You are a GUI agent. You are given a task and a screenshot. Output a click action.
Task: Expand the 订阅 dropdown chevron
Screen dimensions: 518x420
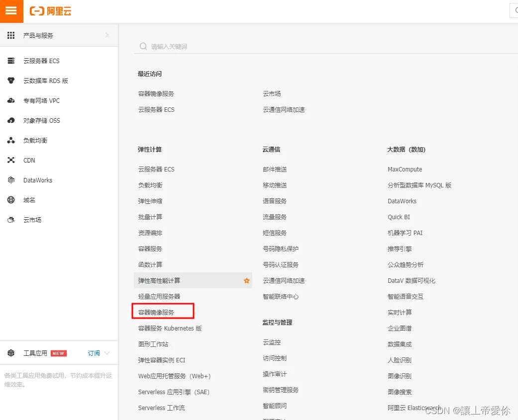click(107, 353)
